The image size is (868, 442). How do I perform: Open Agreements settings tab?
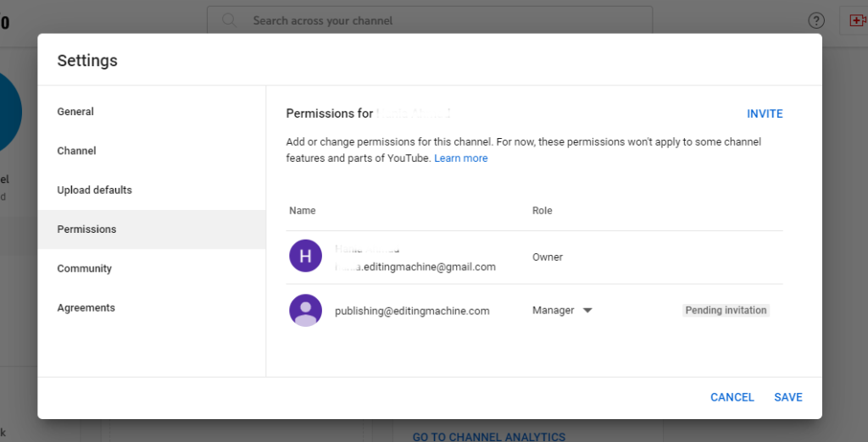pos(152,307)
